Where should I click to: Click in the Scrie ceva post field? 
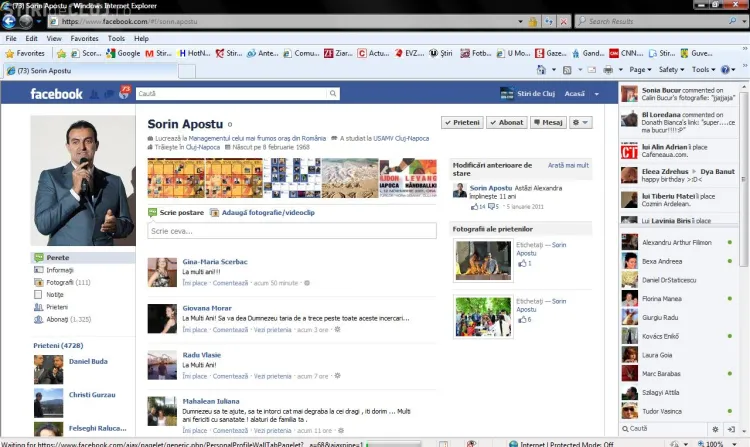pyautogui.click(x=292, y=231)
